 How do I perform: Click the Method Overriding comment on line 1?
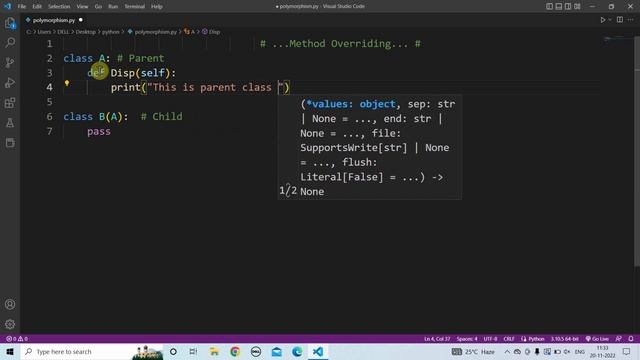[x=340, y=44]
